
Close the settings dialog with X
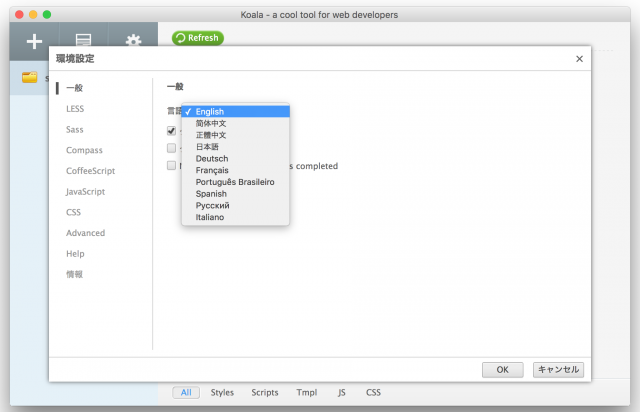click(x=579, y=59)
